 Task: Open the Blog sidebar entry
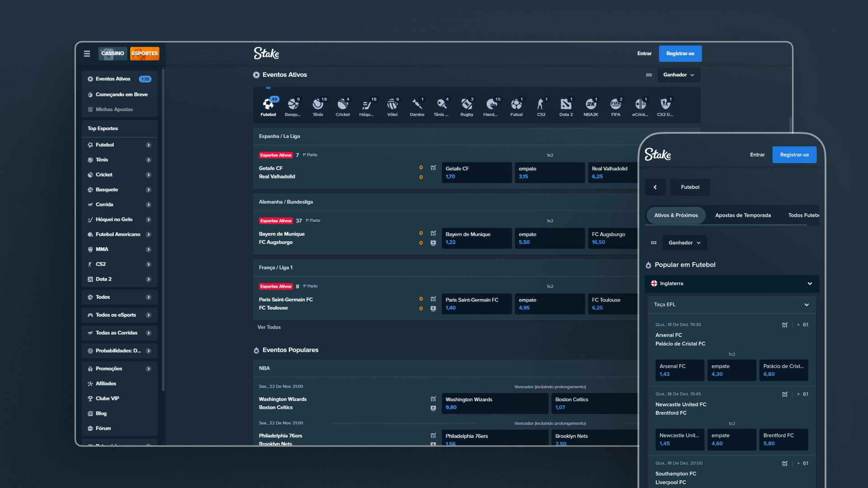119,413
